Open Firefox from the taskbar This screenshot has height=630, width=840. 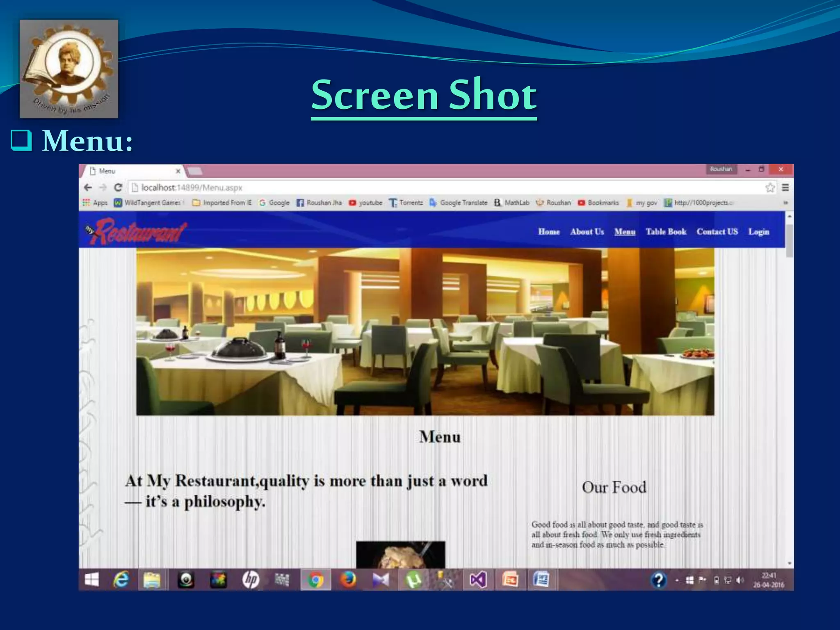[x=348, y=580]
